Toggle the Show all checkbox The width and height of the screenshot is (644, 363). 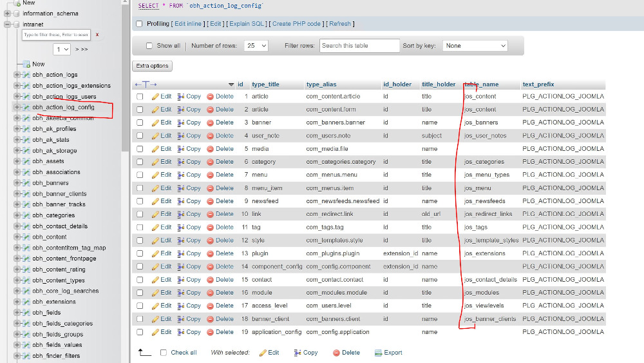coord(149,46)
